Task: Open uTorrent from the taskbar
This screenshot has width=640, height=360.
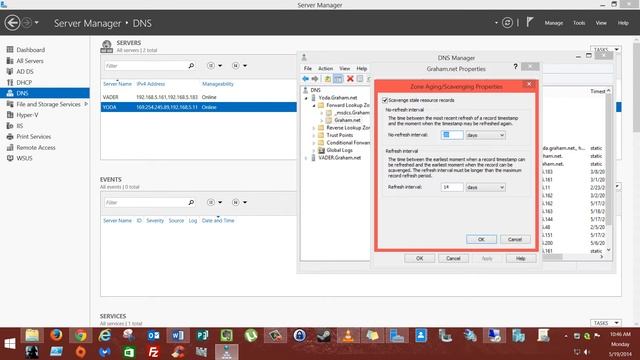Action: click(251, 335)
